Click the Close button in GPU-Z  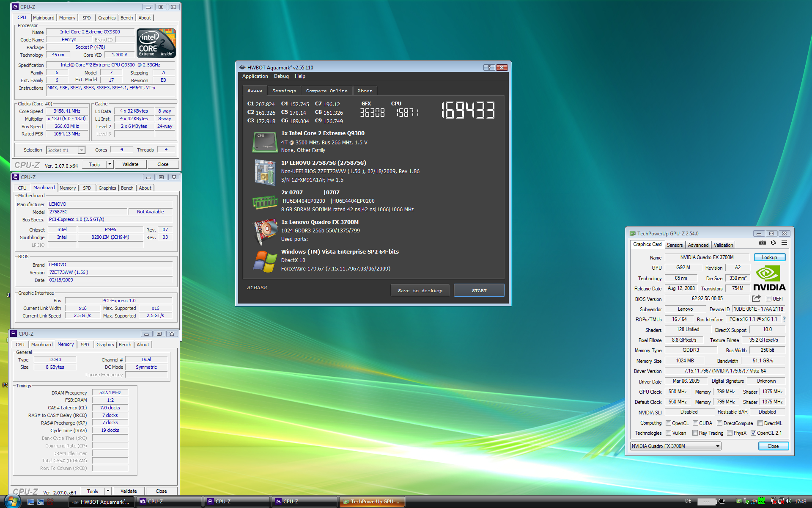click(773, 446)
